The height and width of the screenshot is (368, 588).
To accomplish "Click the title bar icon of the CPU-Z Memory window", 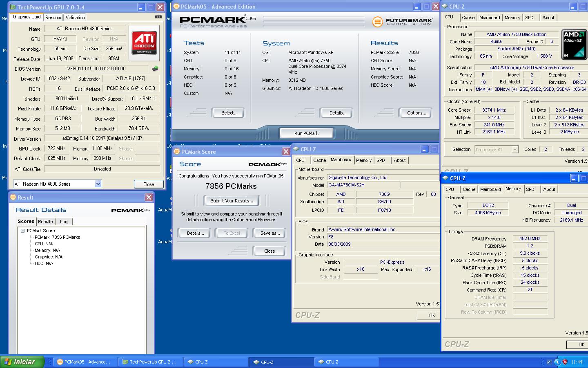I will click(446, 178).
